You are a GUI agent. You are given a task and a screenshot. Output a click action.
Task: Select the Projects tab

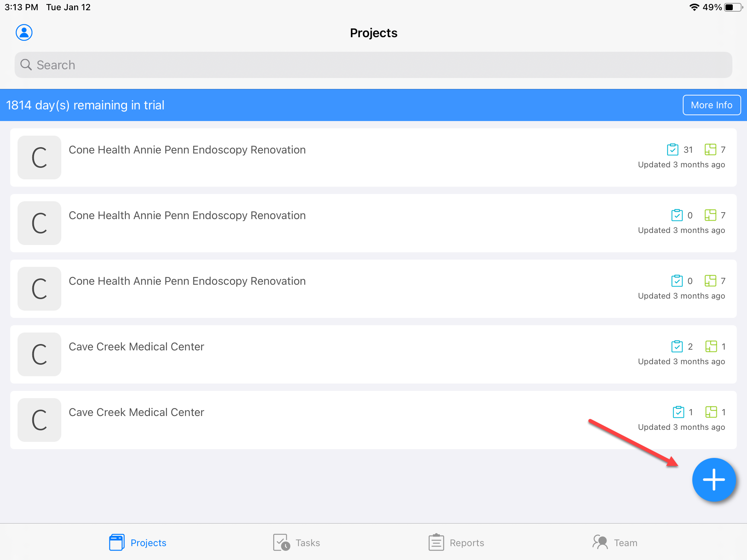[x=138, y=542]
